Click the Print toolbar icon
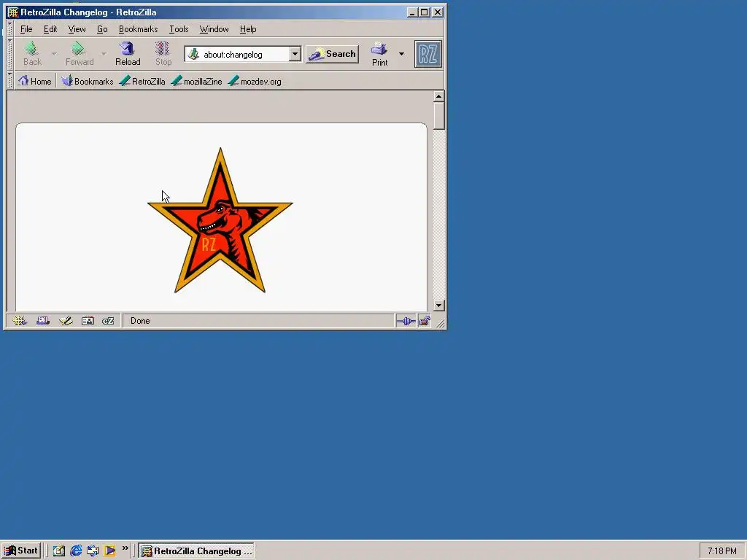The width and height of the screenshot is (747, 560). coord(379,53)
